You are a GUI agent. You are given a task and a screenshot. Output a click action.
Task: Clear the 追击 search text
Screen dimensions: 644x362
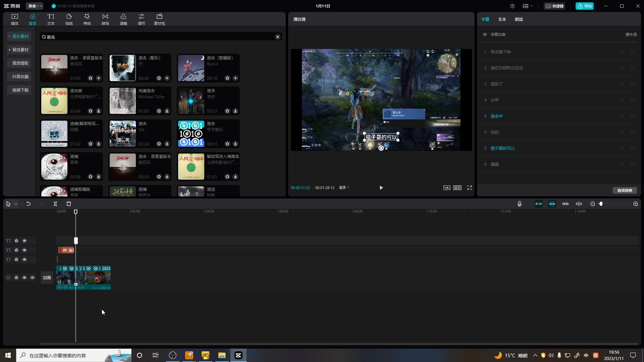[x=278, y=37]
